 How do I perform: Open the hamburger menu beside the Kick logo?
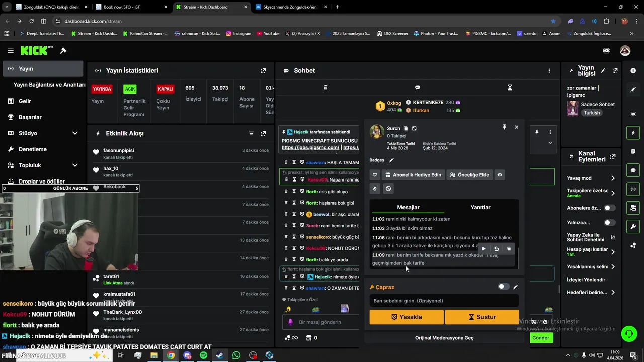(11, 51)
